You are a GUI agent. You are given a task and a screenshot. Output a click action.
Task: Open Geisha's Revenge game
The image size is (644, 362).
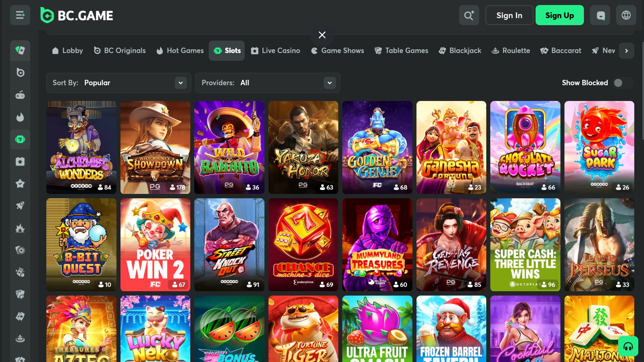tap(451, 245)
